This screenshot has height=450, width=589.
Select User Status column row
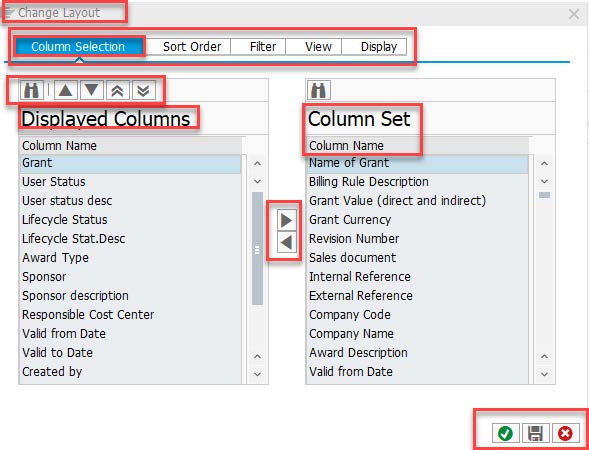[x=130, y=182]
